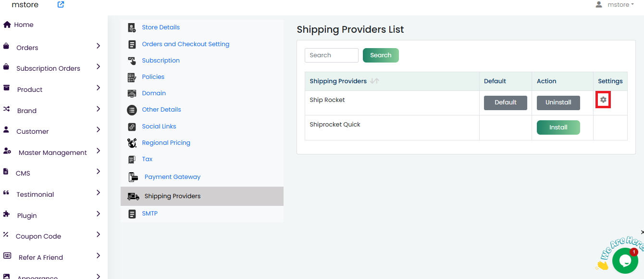Click the Home house icon in sidebar
Viewport: 644px width, 279px height.
click(7, 25)
